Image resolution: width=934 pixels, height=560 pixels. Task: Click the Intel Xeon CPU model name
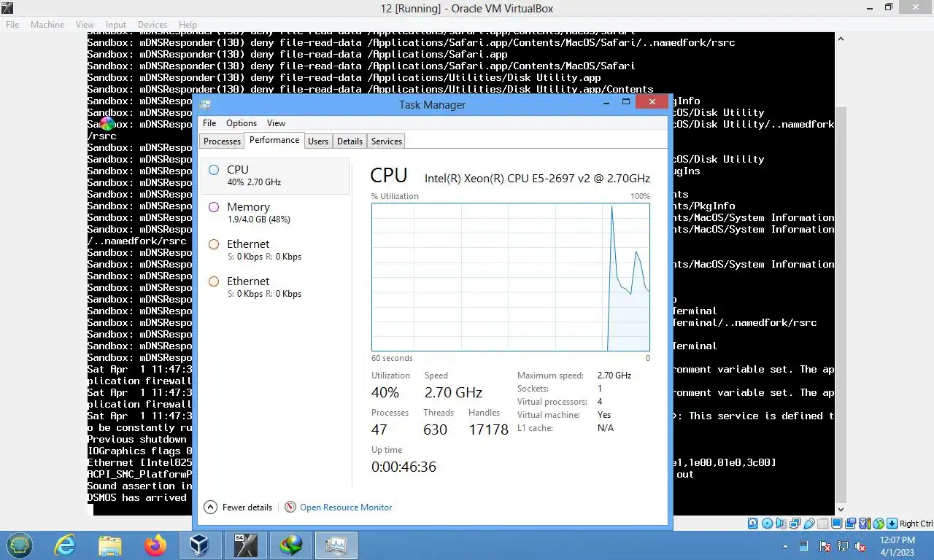(x=537, y=178)
